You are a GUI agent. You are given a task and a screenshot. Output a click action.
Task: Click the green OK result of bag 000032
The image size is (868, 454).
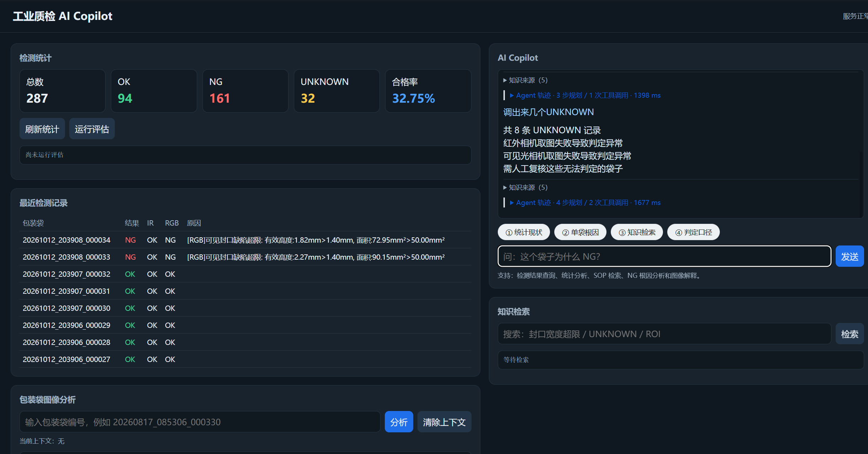click(130, 274)
